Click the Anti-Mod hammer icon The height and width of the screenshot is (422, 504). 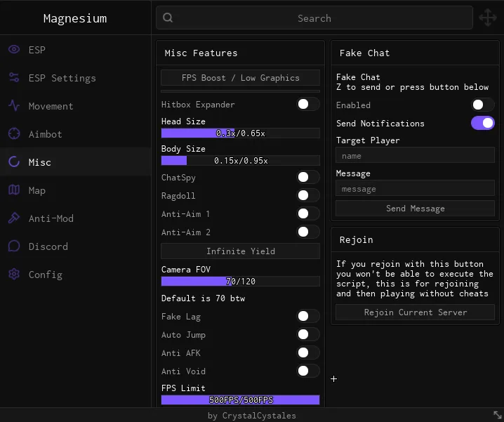(x=14, y=218)
